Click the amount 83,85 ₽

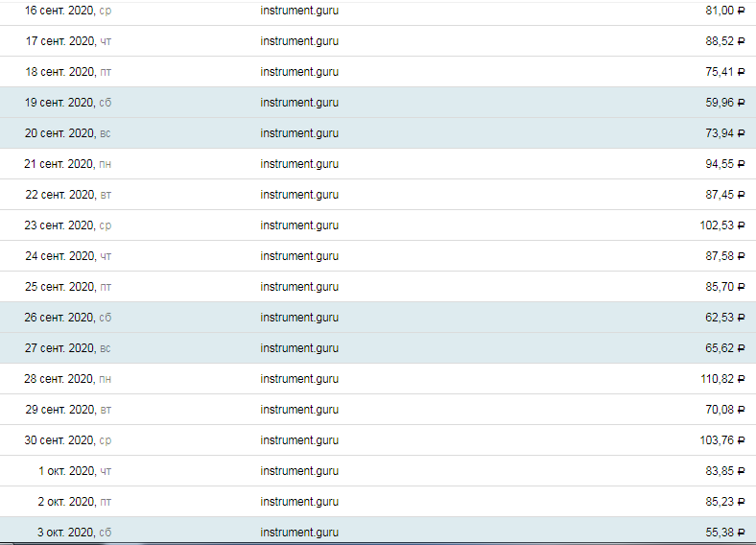tap(725, 471)
